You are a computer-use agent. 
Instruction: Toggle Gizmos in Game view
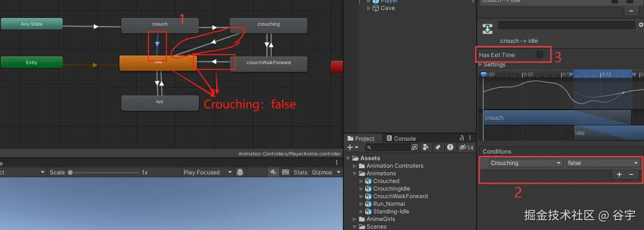point(322,172)
